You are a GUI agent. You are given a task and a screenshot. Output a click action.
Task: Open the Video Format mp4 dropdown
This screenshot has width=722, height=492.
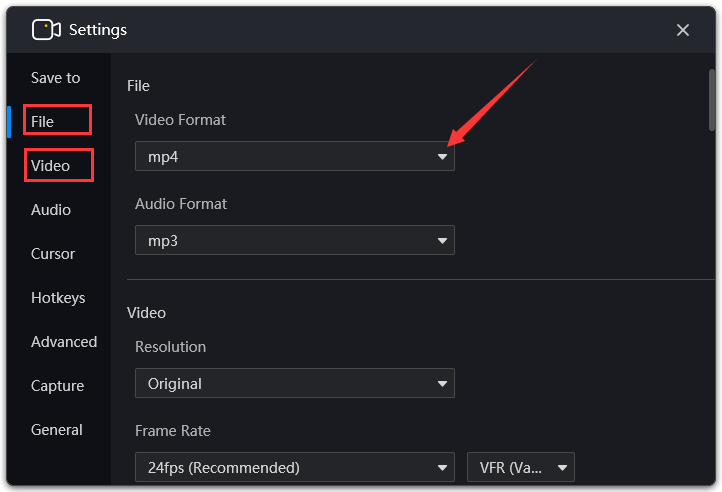click(x=295, y=156)
